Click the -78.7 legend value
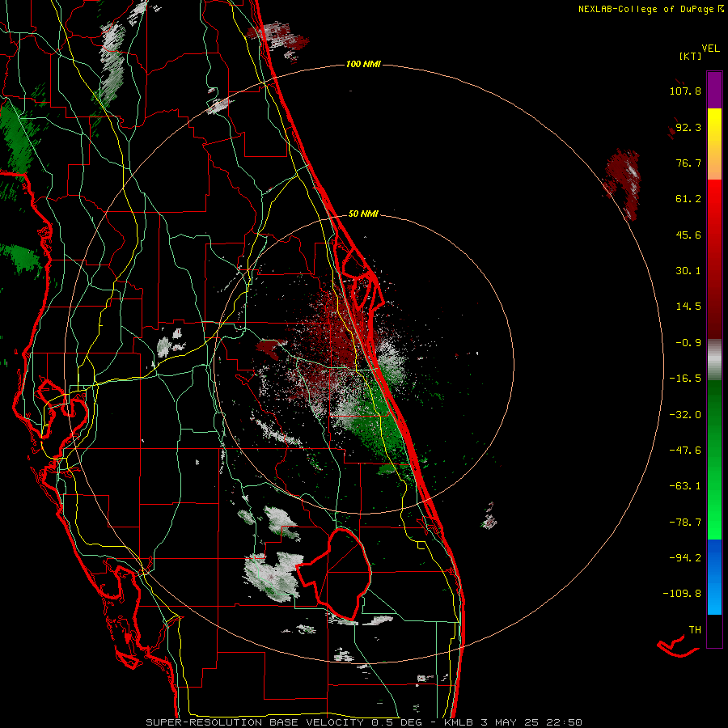 click(685, 523)
